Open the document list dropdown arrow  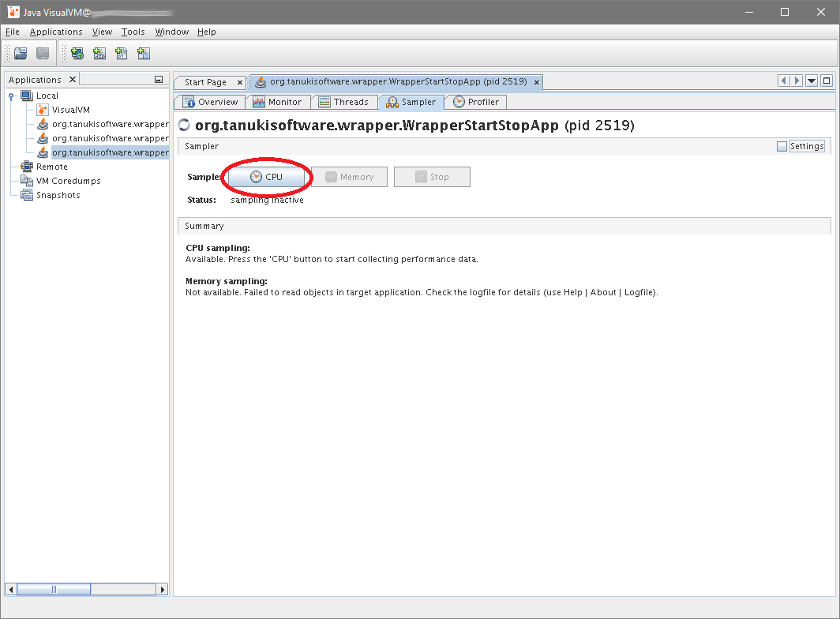click(x=811, y=81)
